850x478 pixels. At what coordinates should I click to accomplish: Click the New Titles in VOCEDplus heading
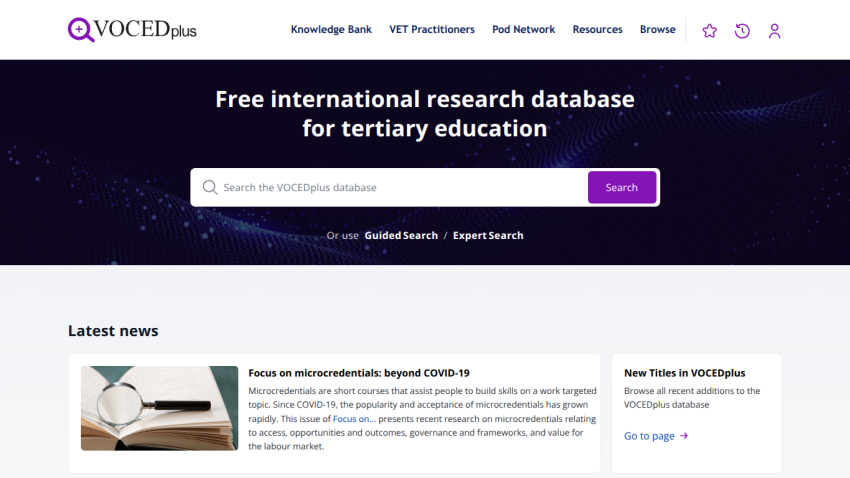[684, 373]
